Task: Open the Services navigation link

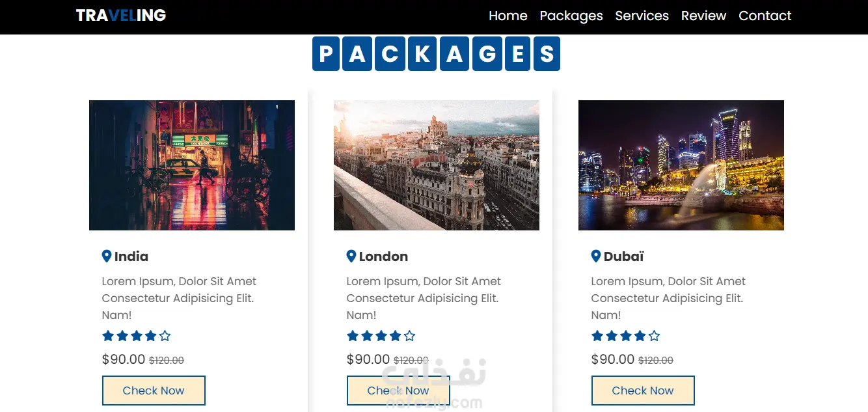Action: [x=642, y=16]
